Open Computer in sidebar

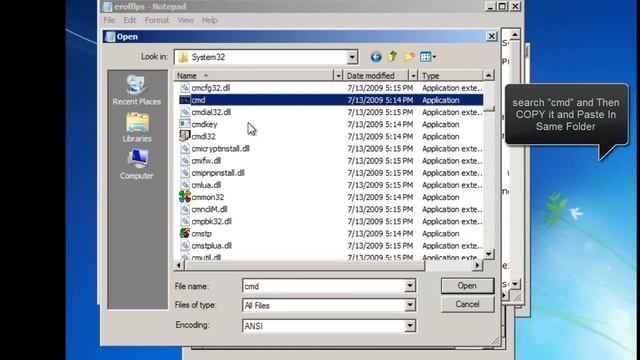click(x=137, y=164)
